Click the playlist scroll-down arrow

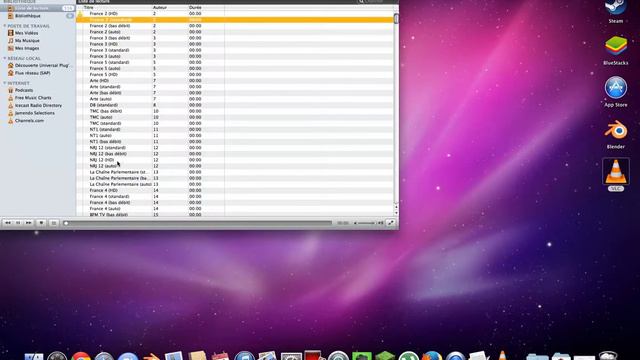click(396, 213)
